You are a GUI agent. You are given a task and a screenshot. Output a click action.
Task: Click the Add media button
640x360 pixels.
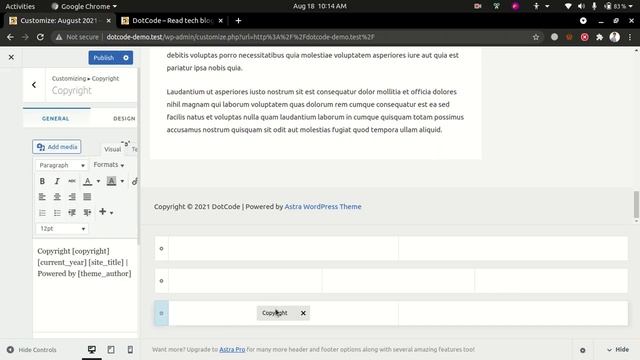57,147
